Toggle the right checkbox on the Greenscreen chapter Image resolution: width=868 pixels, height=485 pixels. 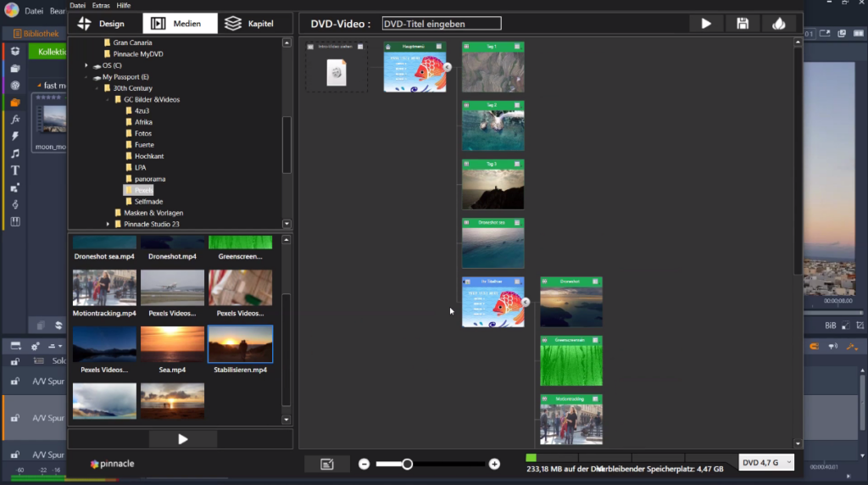coord(595,340)
